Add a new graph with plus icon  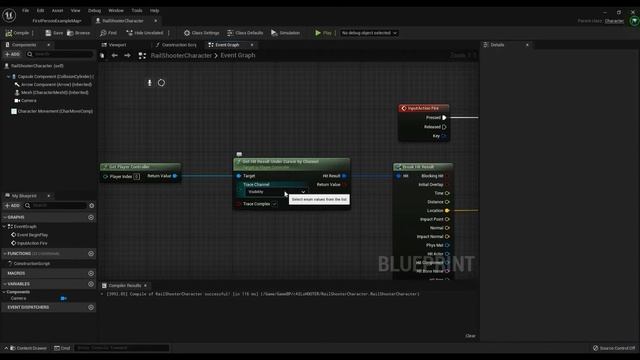pyautogui.click(x=91, y=218)
